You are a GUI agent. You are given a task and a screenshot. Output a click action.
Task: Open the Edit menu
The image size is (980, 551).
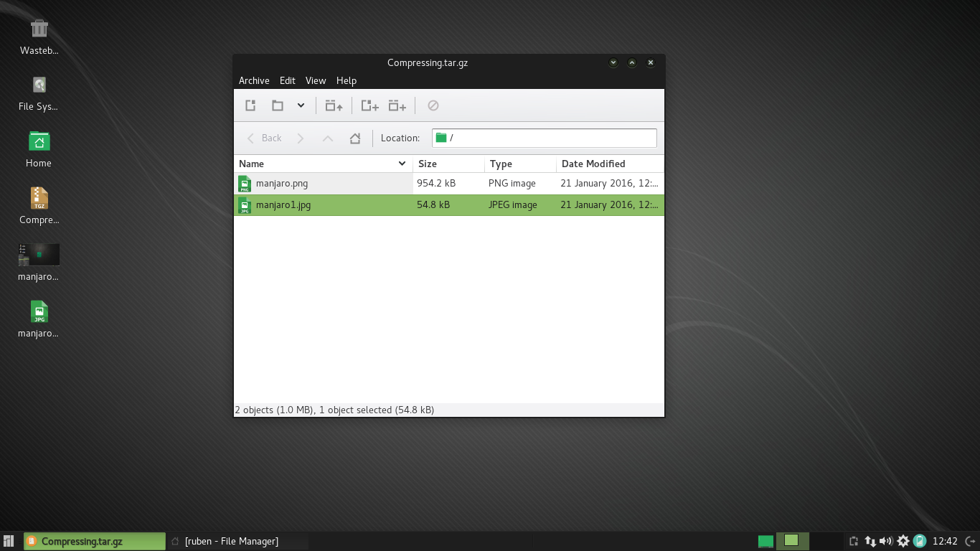pyautogui.click(x=288, y=80)
